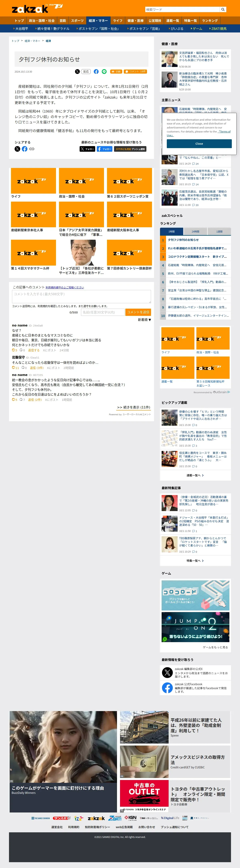Click コメントを送信 submit button

(138, 312)
